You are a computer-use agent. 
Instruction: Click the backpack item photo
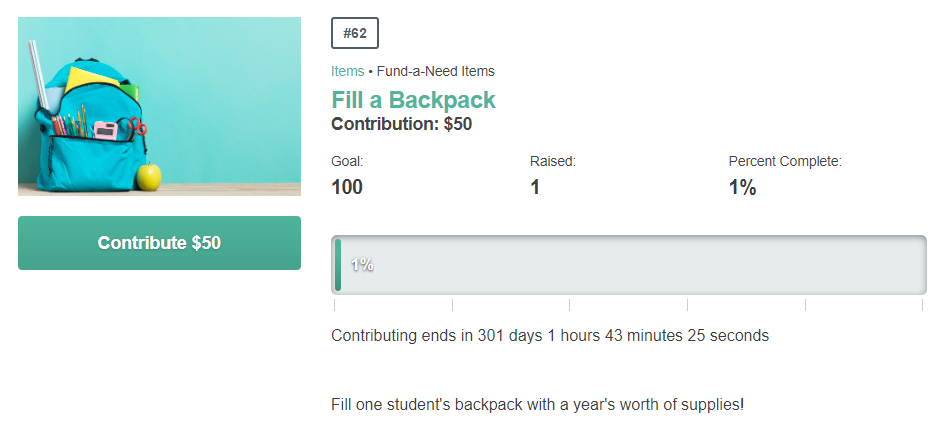coord(159,106)
